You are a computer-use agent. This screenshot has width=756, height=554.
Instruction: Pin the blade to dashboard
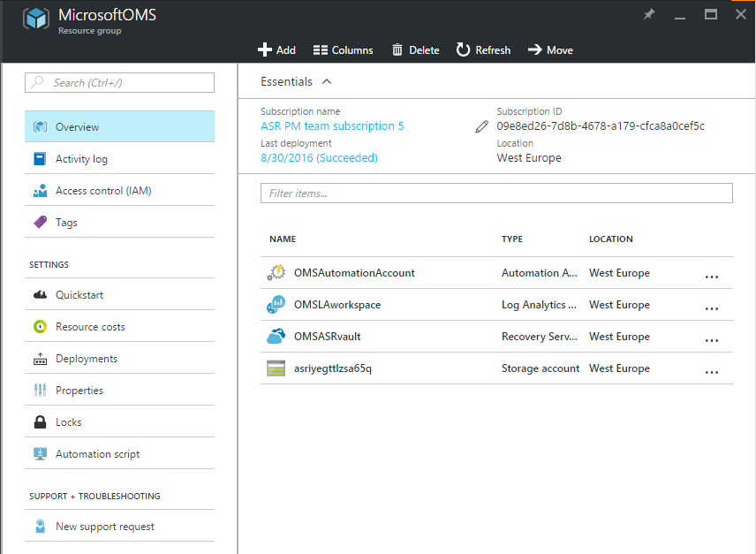(x=649, y=14)
